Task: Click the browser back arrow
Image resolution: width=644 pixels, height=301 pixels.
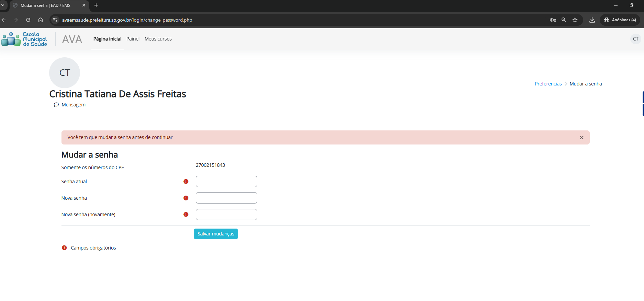Action: (3, 20)
